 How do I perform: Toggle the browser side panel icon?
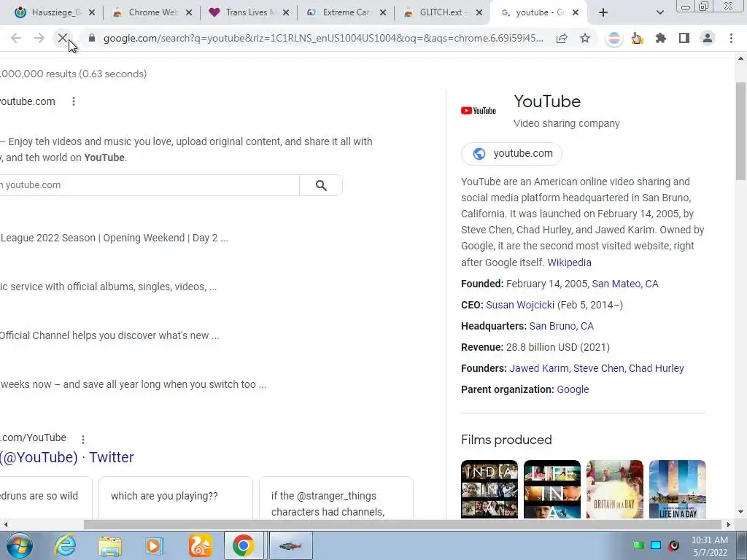tap(684, 38)
